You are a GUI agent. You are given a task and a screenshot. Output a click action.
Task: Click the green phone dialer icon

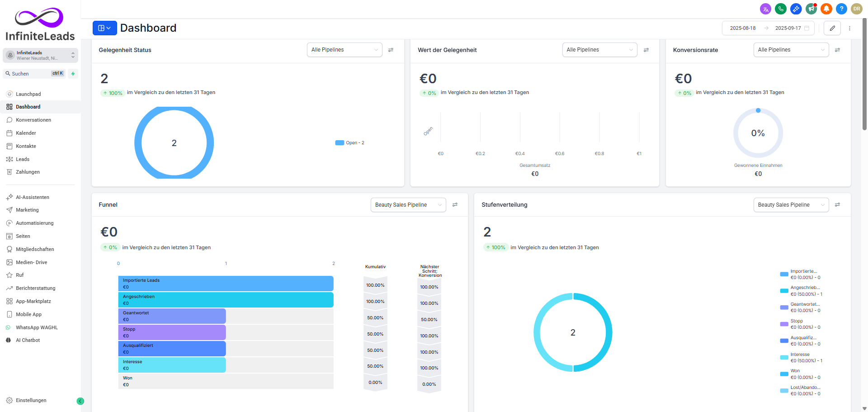click(x=780, y=9)
